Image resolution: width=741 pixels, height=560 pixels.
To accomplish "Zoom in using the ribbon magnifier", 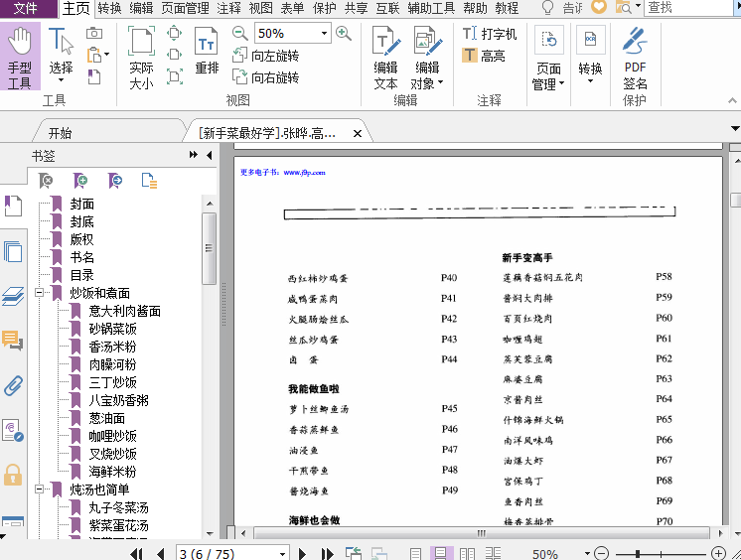I will click(344, 33).
